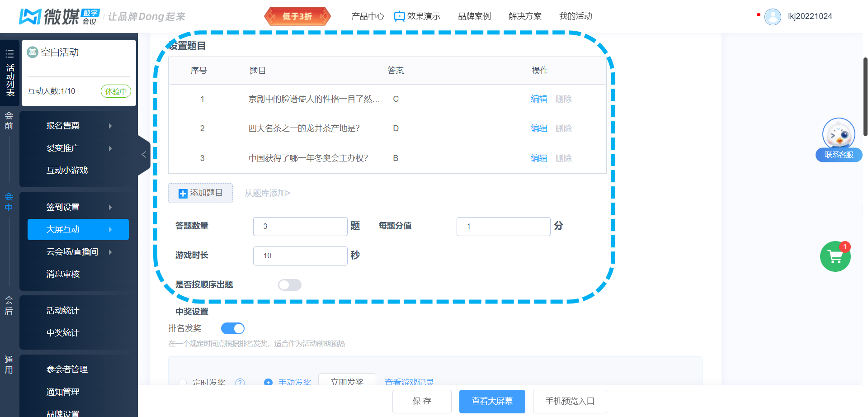Click 查看大屏幕 button
Screen dimensions: 868x417
[492, 401]
